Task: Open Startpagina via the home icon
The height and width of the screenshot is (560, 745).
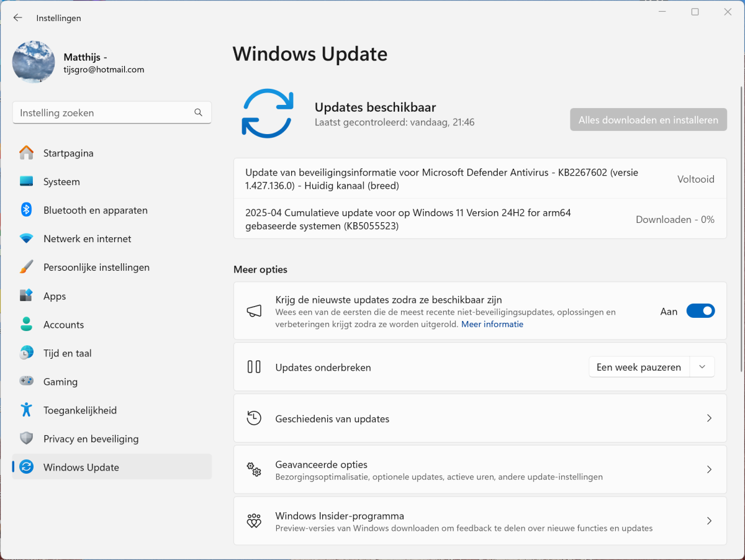Action: click(26, 153)
